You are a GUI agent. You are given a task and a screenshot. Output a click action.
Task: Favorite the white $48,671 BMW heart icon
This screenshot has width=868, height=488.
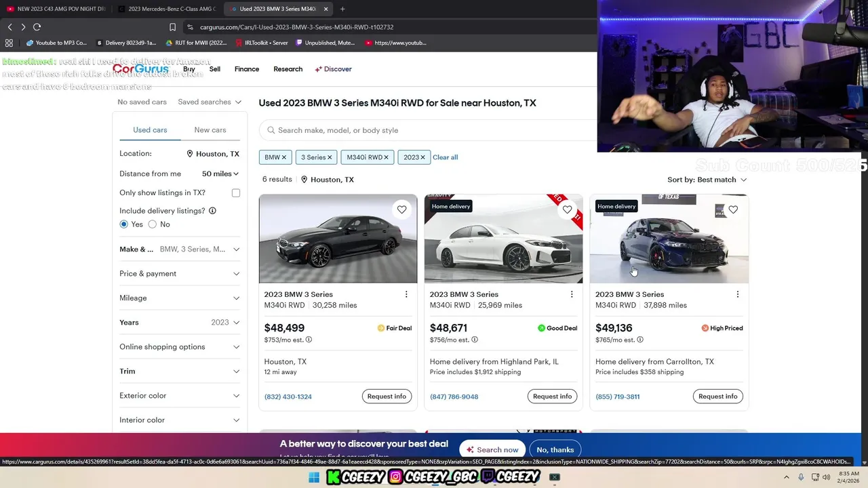[567, 209]
